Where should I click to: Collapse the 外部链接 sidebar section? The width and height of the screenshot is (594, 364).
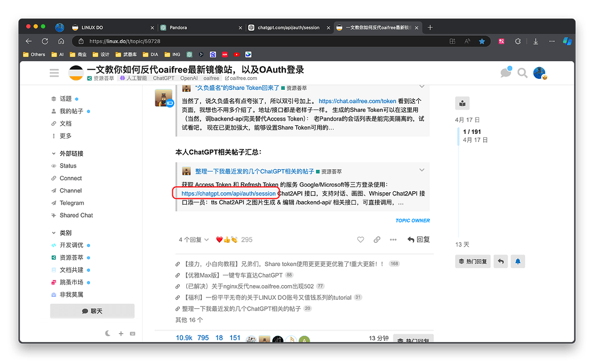[x=53, y=153]
